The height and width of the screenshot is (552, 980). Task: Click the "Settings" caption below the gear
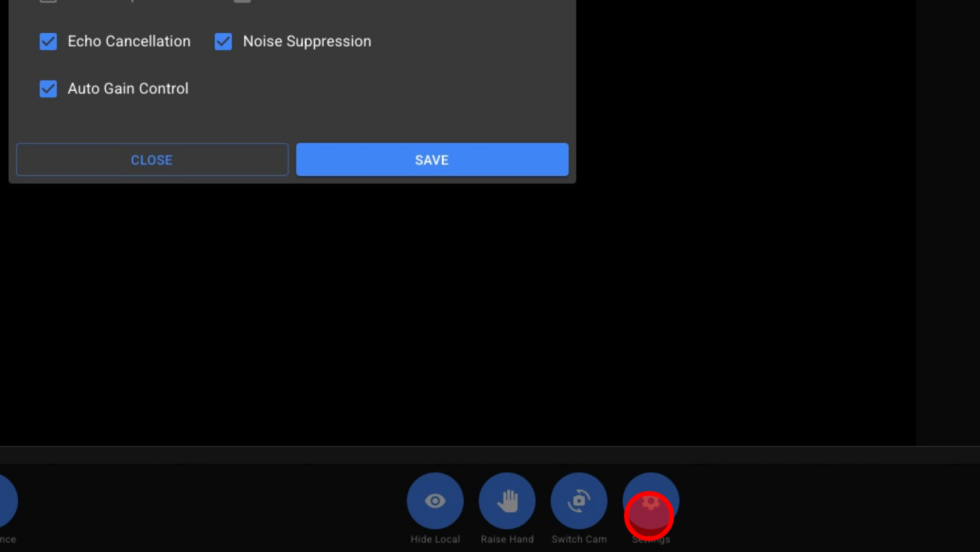click(651, 540)
